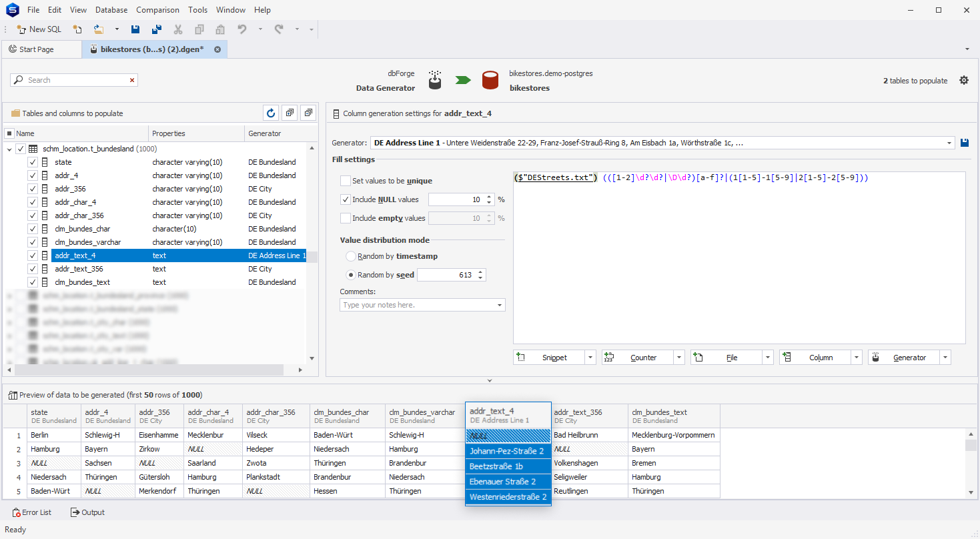The height and width of the screenshot is (539, 980).
Task: Open the tab list dropdown arrow at right
Action: click(967, 49)
